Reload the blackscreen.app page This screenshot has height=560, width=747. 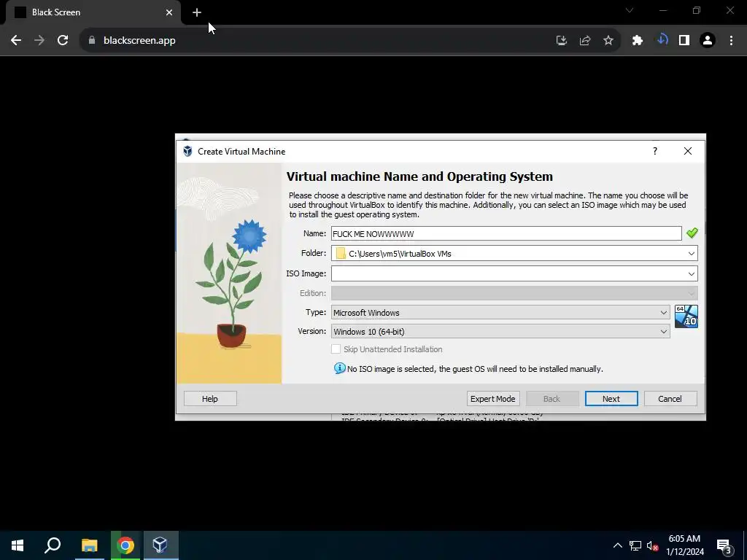click(63, 41)
